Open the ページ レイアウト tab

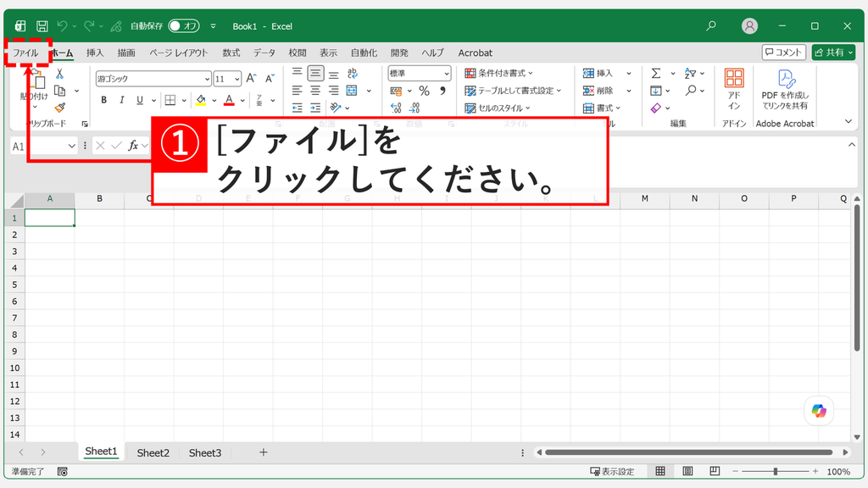click(178, 53)
